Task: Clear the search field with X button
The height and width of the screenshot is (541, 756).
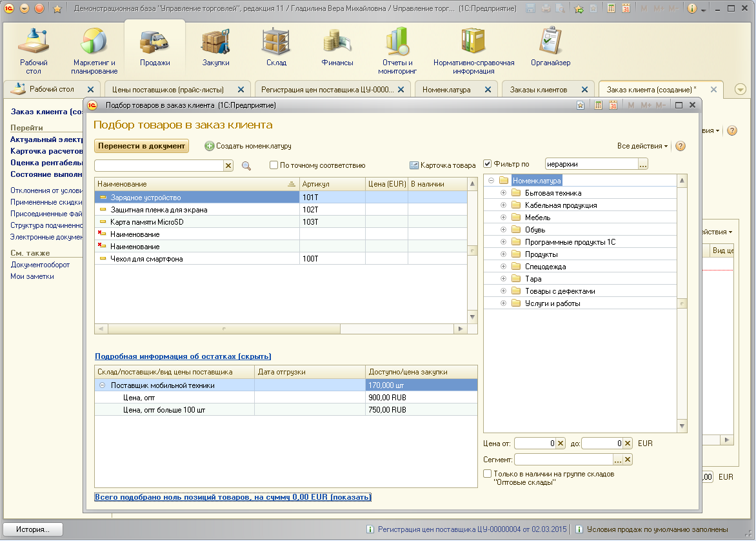Action: tap(228, 165)
